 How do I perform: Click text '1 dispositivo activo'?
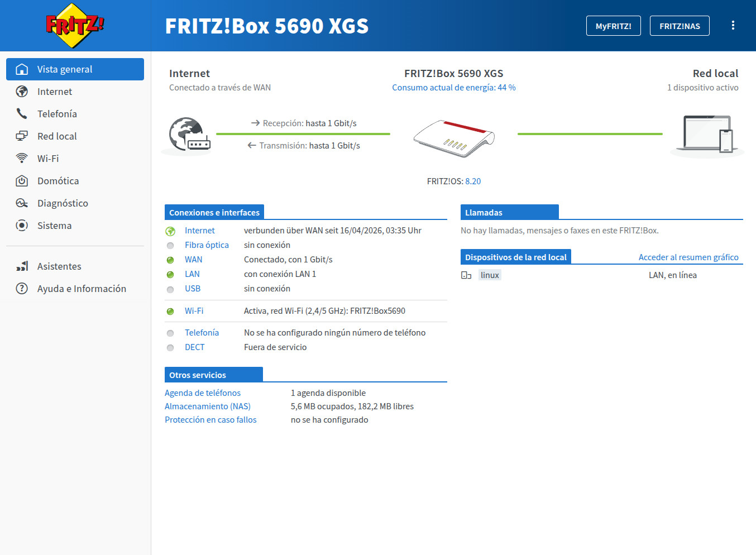click(703, 88)
